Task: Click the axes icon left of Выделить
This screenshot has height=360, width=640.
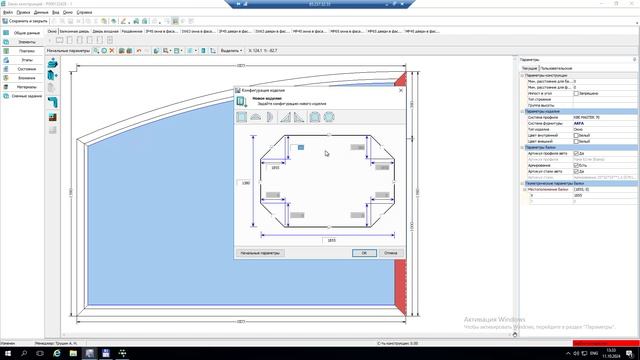Action: click(x=213, y=51)
